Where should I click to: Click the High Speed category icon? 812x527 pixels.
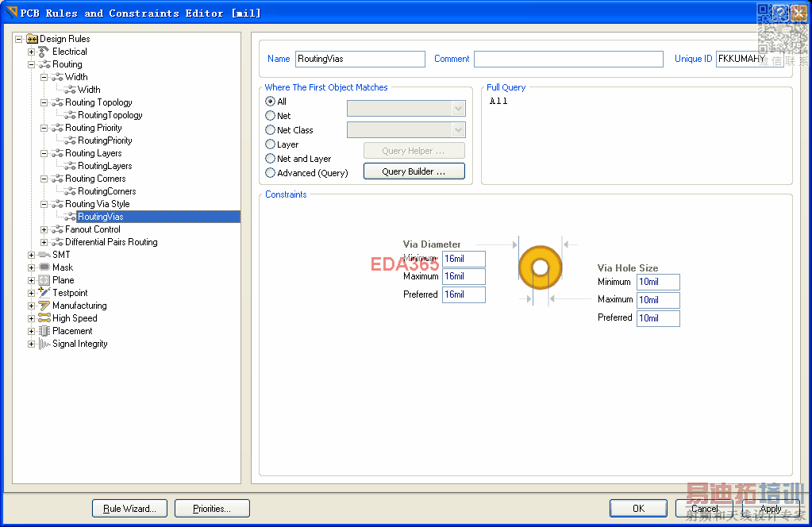44,318
